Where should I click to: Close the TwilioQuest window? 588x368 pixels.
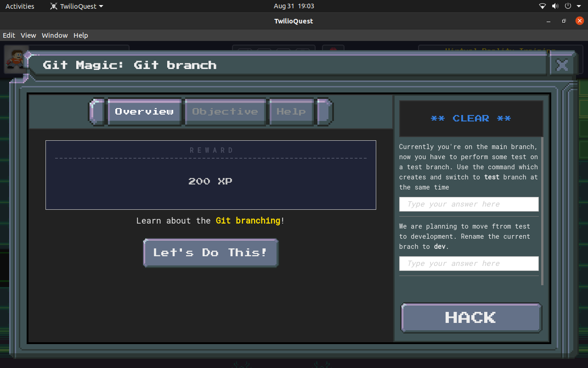click(x=579, y=21)
